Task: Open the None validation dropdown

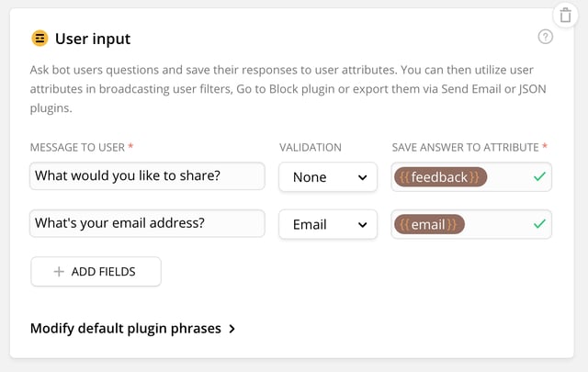Action: coord(328,177)
